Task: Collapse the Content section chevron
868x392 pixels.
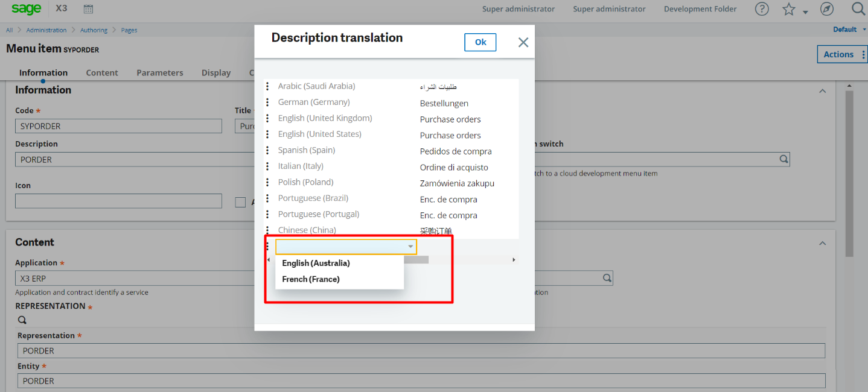Action: [x=822, y=242]
